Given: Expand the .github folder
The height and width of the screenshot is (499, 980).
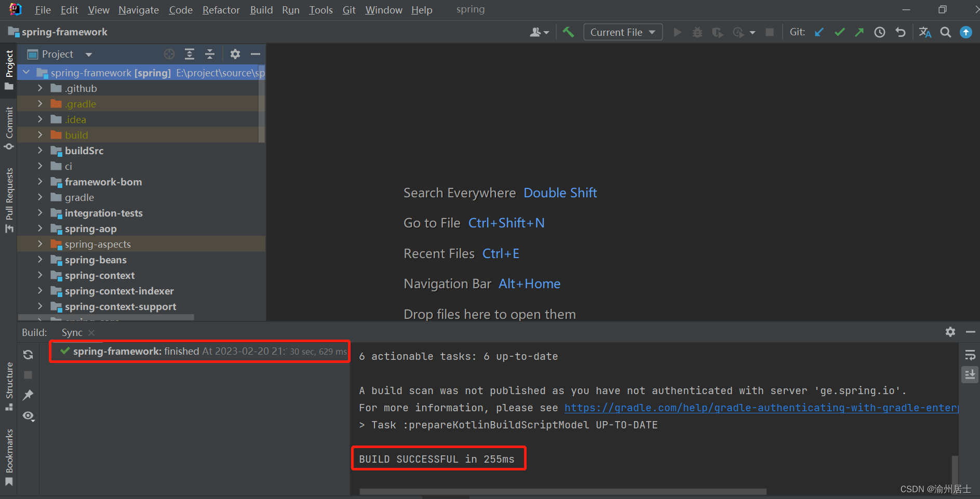Looking at the screenshot, I should (40, 88).
